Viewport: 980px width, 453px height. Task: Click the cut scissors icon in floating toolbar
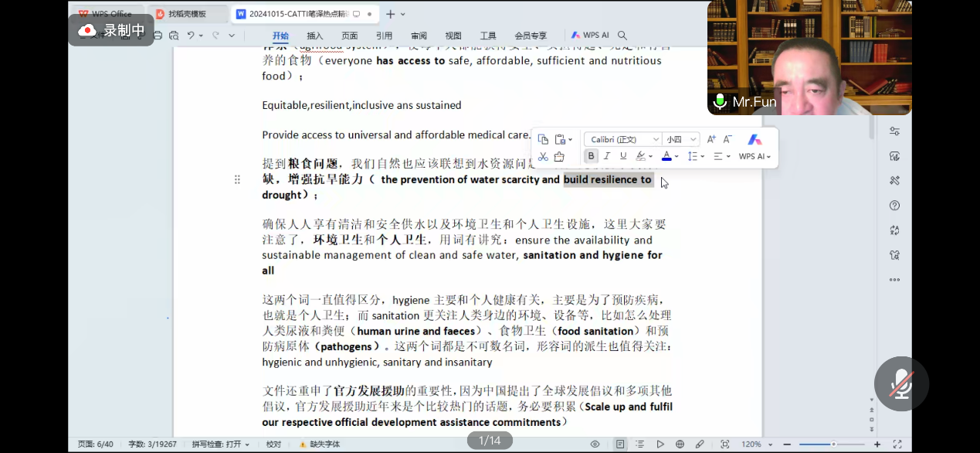(x=543, y=156)
